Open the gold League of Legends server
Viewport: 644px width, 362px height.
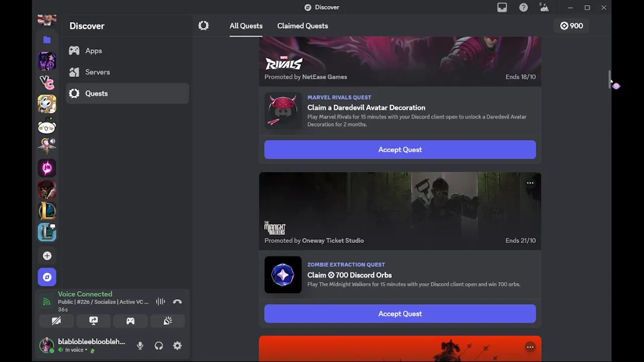click(47, 211)
